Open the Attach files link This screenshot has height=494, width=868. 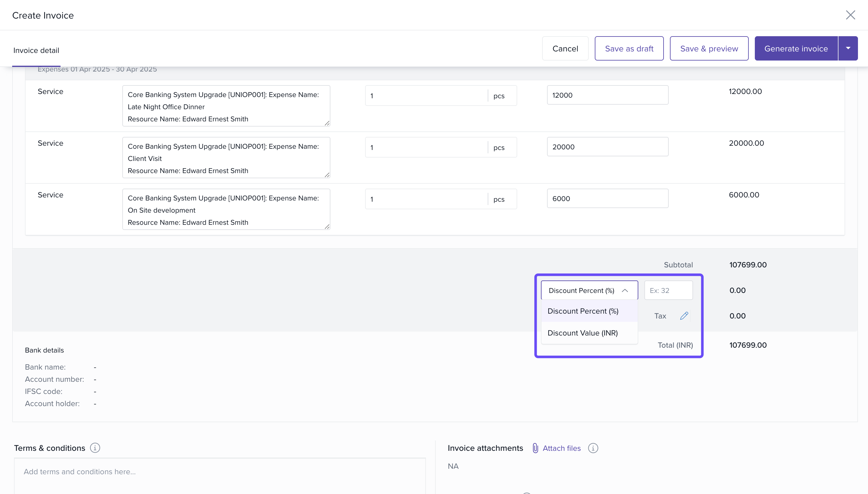coord(561,448)
